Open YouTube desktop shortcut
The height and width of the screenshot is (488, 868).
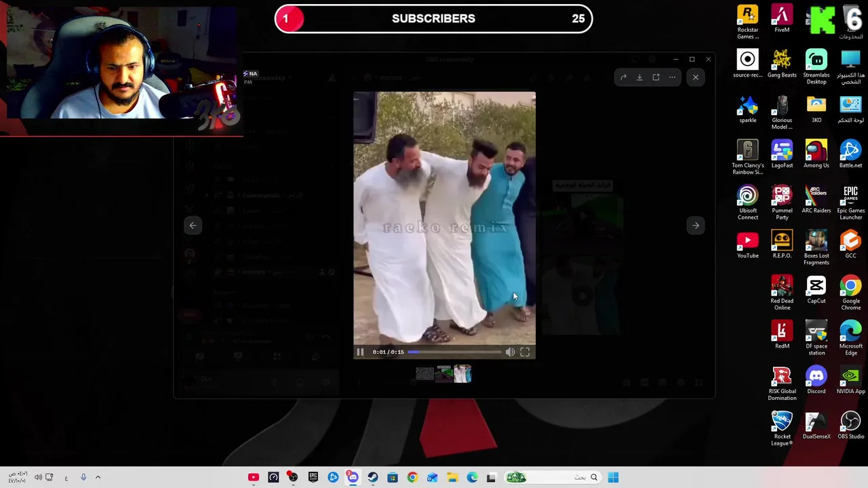(x=748, y=245)
